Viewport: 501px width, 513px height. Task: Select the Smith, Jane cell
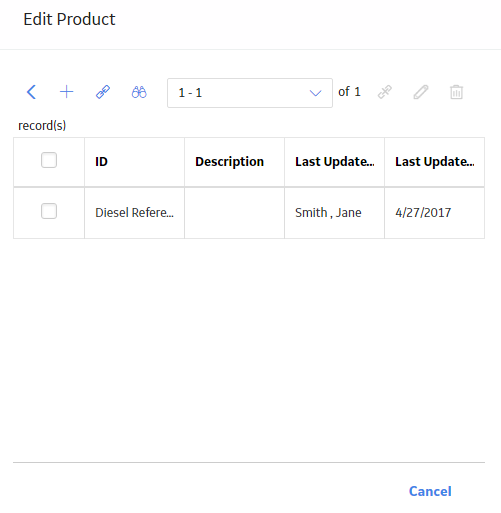point(334,213)
